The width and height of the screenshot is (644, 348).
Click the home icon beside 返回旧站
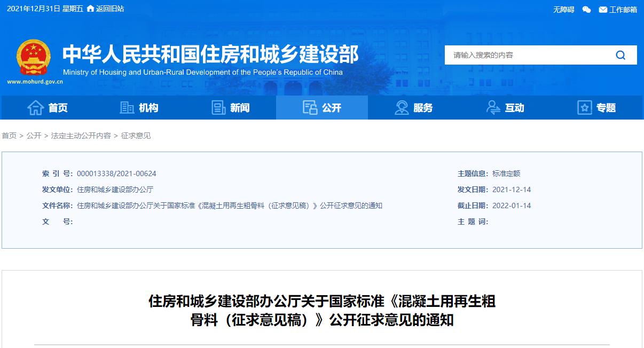[90, 9]
